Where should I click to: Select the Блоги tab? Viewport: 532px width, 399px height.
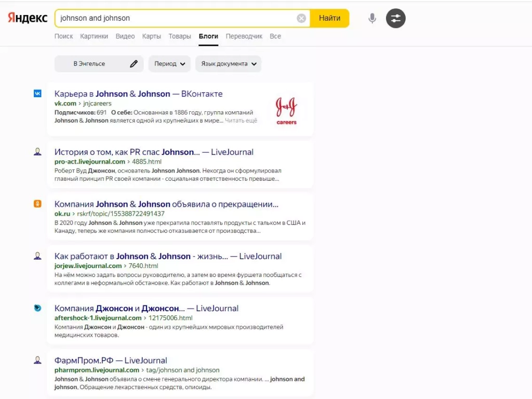click(x=208, y=36)
